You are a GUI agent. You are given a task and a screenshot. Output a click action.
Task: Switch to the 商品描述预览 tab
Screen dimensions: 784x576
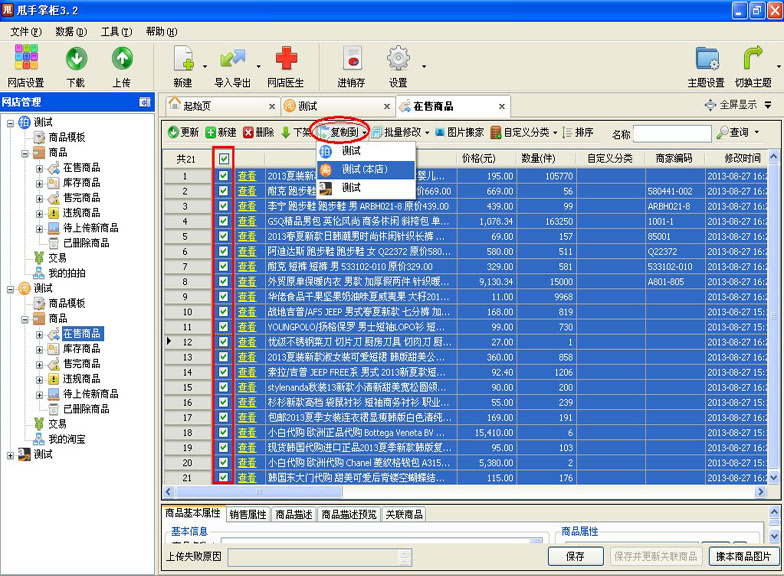pyautogui.click(x=349, y=514)
